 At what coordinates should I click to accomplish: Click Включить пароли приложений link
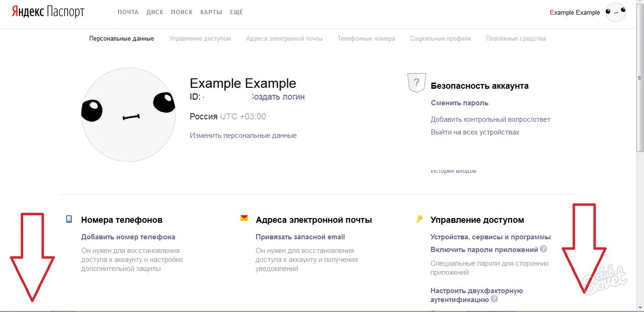(x=484, y=250)
